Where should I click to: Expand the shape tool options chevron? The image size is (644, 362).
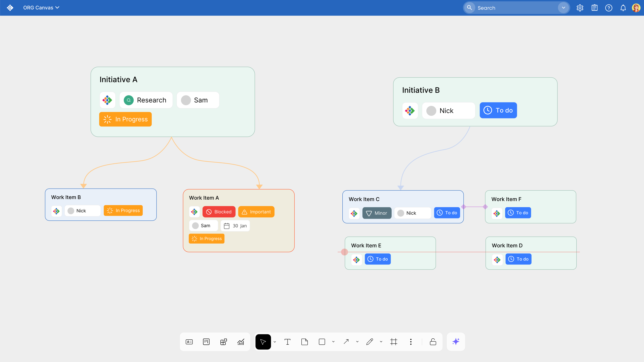coord(333,342)
